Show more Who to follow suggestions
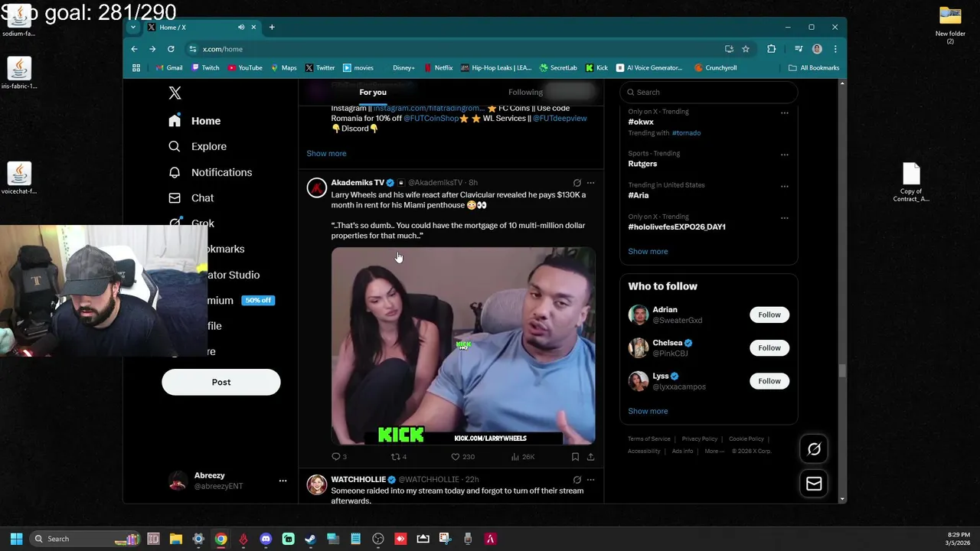 coord(648,411)
